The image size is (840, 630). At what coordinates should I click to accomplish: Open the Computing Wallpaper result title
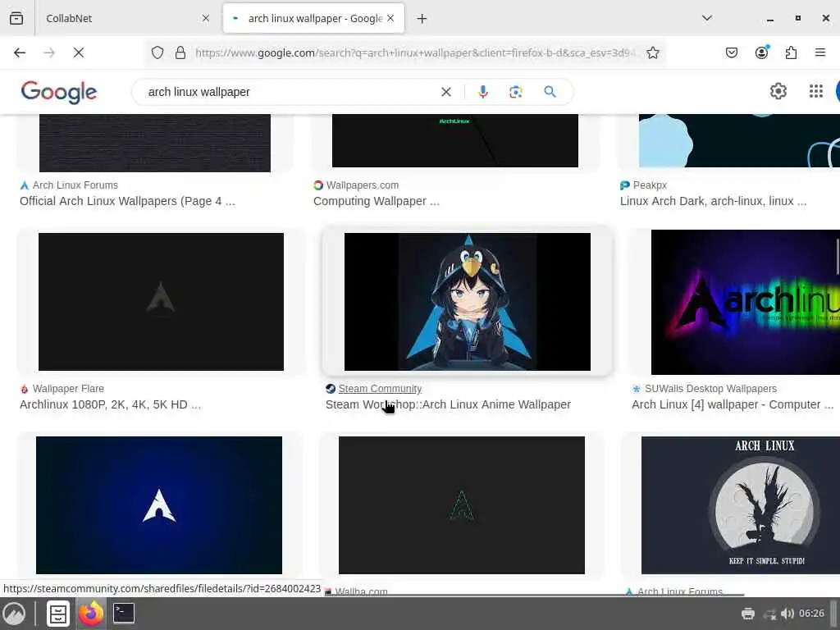point(376,202)
